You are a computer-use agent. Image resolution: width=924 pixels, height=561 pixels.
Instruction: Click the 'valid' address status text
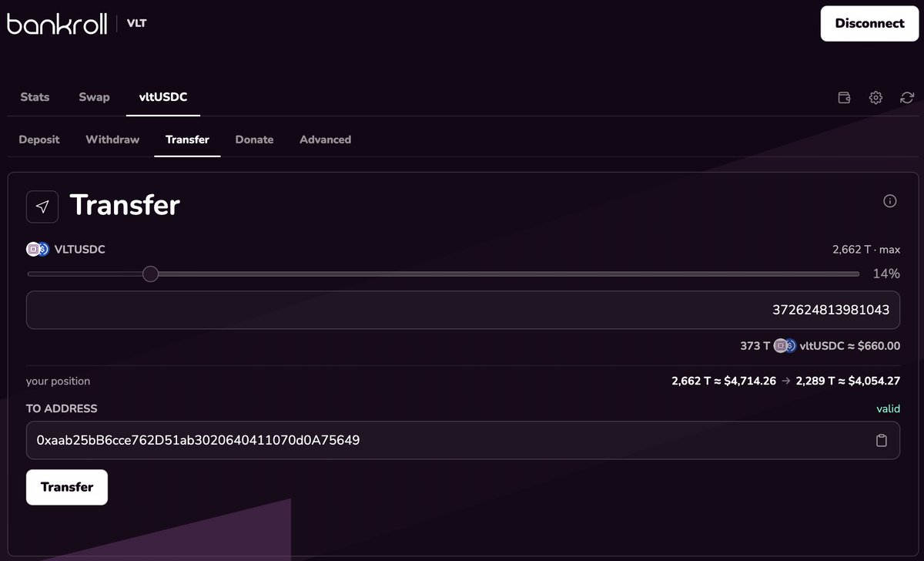click(x=889, y=408)
